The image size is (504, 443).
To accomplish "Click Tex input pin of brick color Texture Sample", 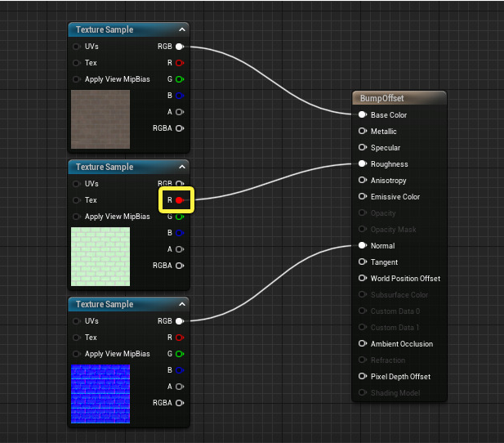I will pos(76,63).
